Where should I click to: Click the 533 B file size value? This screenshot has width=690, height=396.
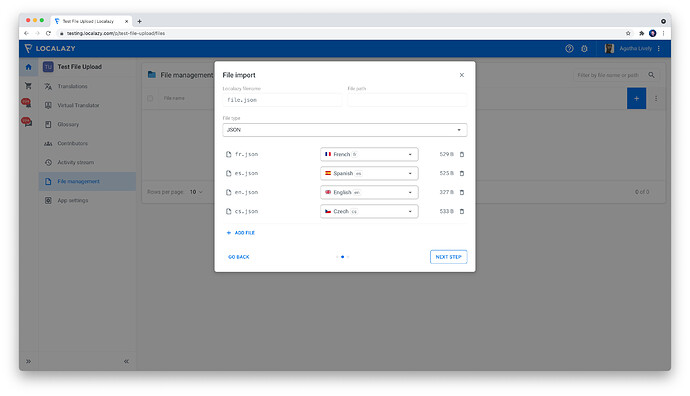[447, 211]
